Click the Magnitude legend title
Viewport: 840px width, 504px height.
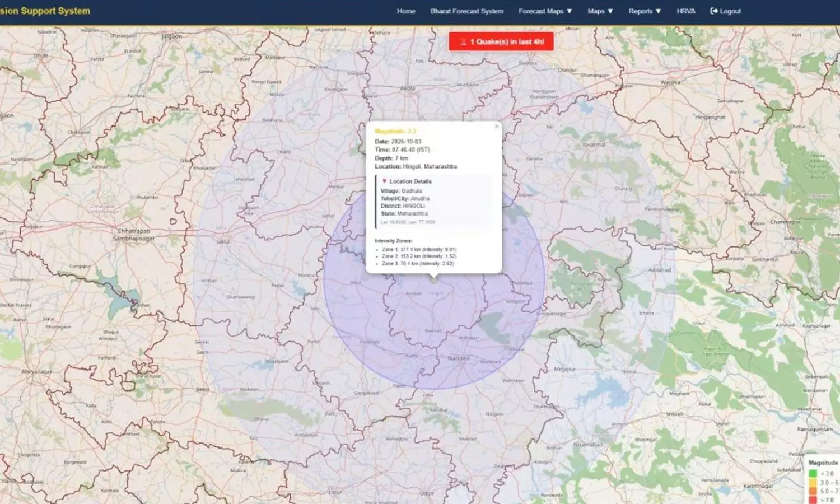click(x=823, y=463)
